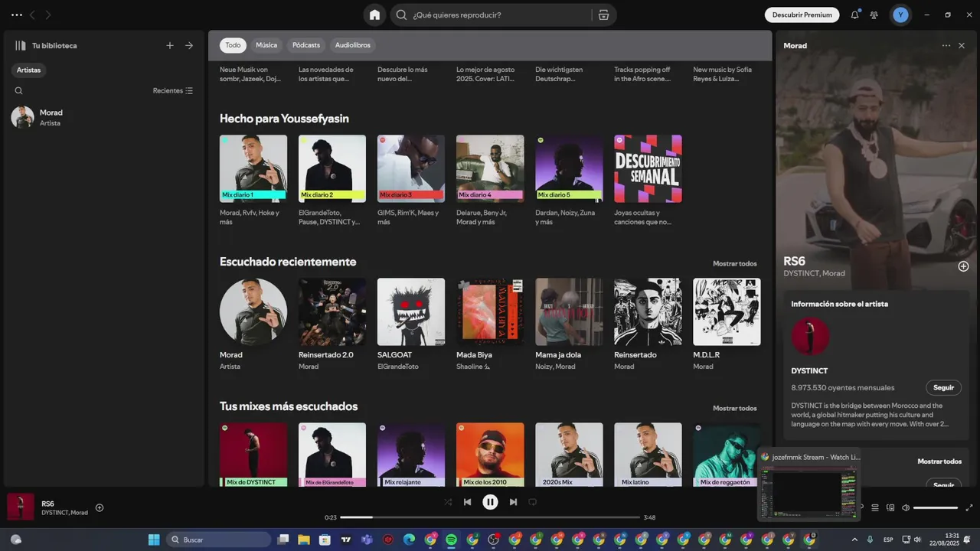Open ESP language switcher in tray
Viewport: 980px width, 551px height.
(888, 540)
